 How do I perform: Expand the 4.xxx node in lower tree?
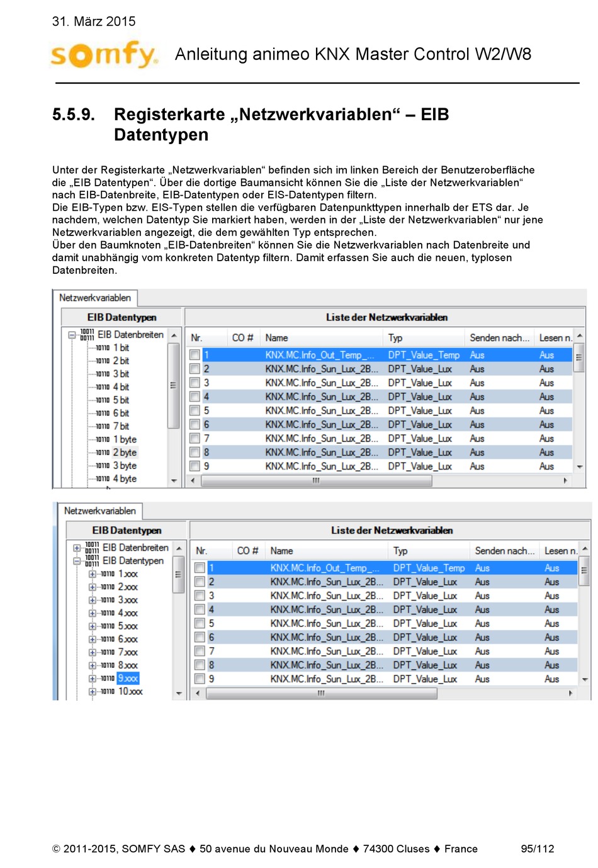point(92,613)
